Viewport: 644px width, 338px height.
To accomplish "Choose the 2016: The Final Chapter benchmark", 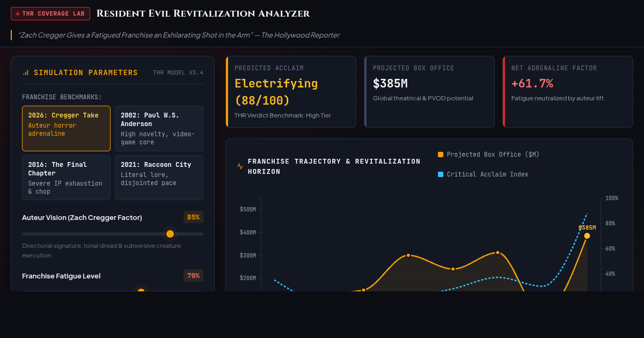I will [x=66, y=178].
